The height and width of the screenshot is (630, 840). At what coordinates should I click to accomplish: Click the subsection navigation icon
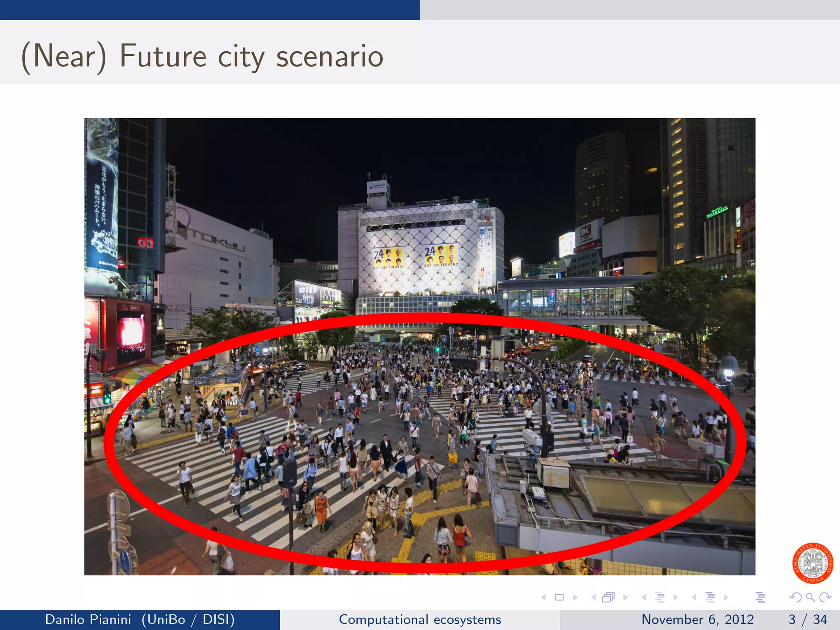point(660,598)
